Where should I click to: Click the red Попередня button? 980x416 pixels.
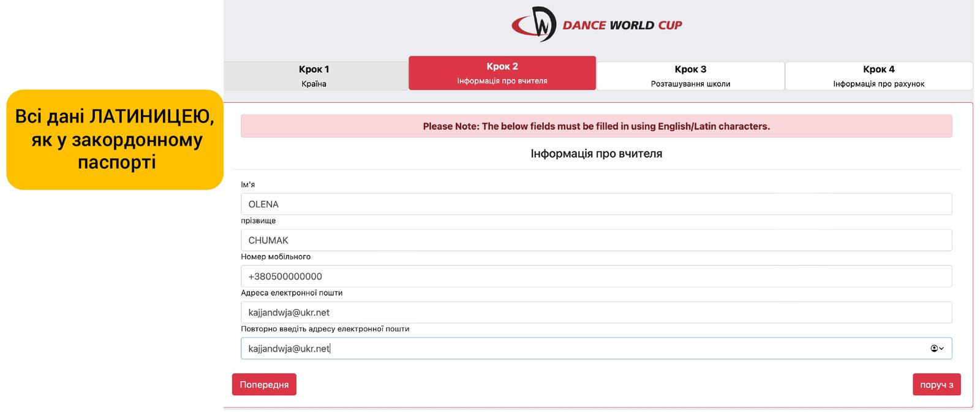point(264,385)
